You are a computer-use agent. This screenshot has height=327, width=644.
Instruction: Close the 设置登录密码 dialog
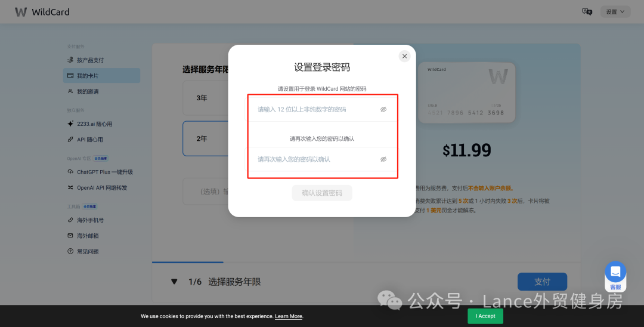pos(404,56)
